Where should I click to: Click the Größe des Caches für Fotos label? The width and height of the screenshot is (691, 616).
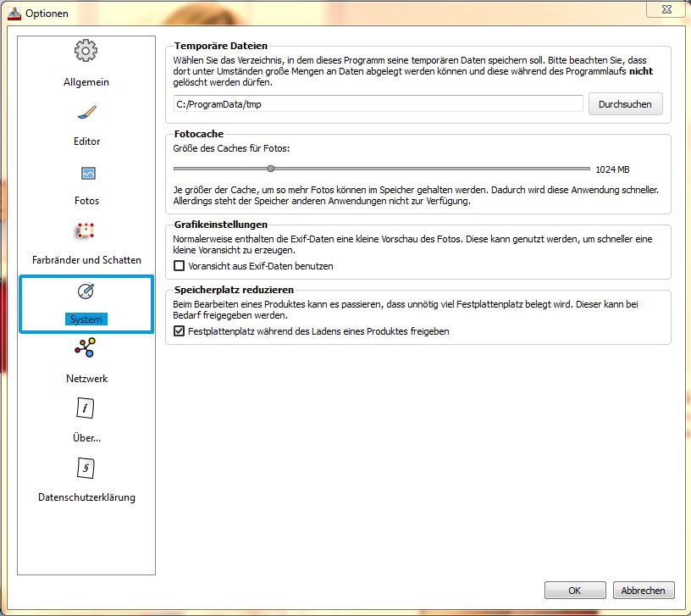[231, 148]
